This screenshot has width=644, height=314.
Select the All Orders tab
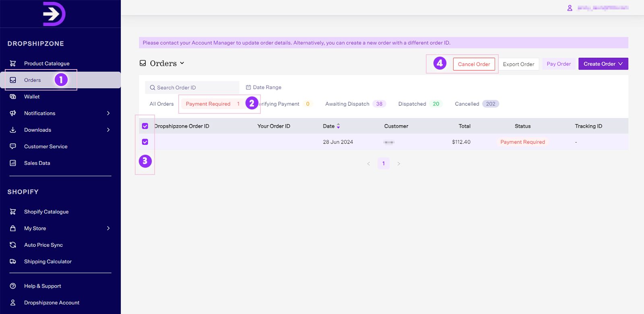point(162,104)
